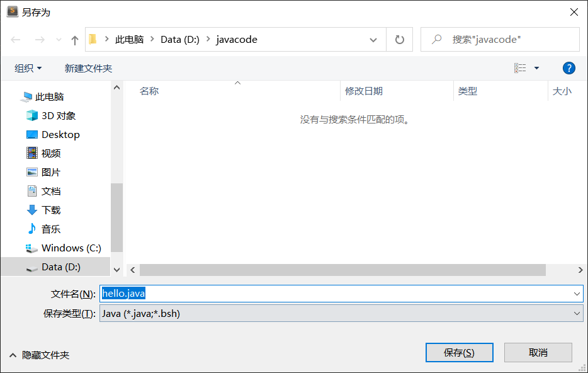Sort by 大小 column header
The width and height of the screenshot is (588, 373).
click(562, 91)
